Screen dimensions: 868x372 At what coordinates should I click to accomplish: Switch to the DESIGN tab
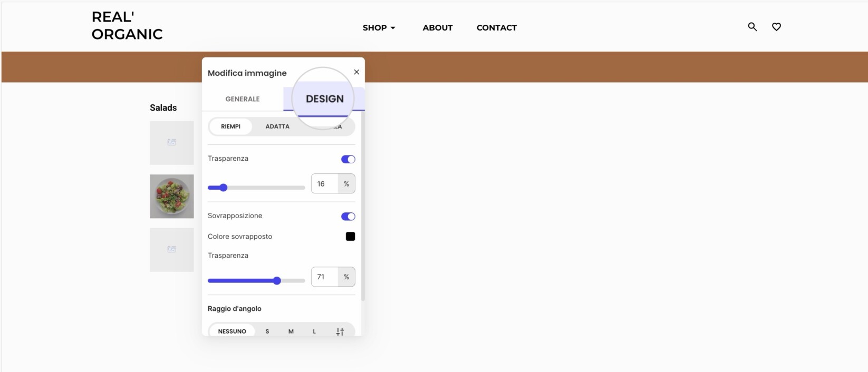324,99
